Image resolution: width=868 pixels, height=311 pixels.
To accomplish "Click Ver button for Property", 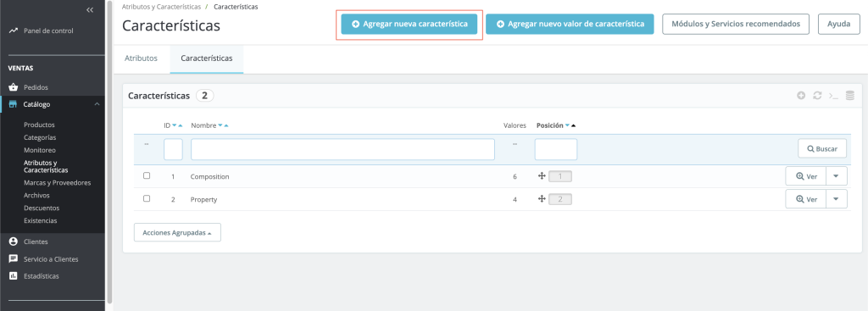I will [x=806, y=199].
